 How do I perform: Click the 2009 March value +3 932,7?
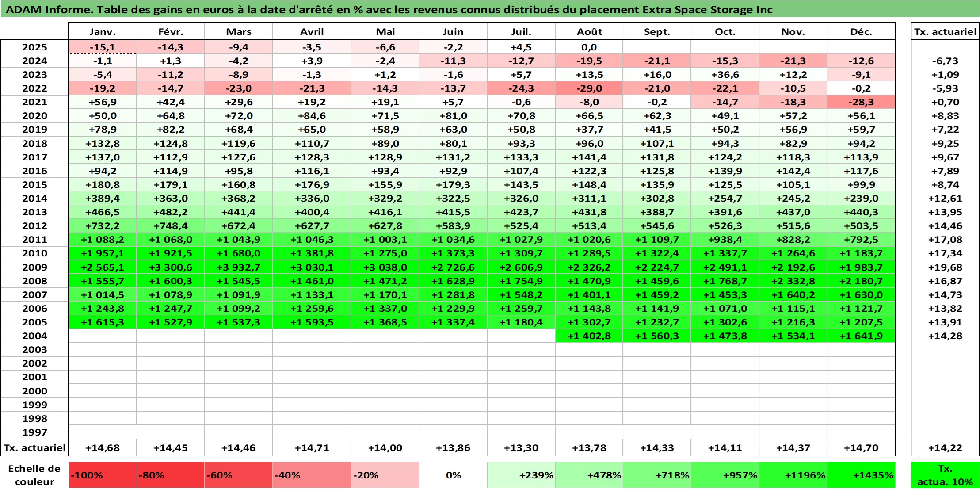pyautogui.click(x=239, y=267)
